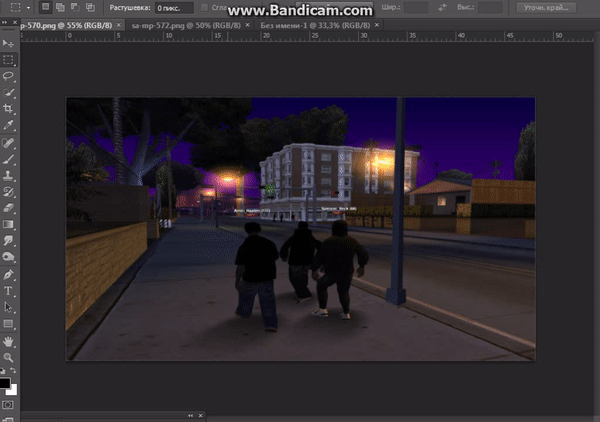The width and height of the screenshot is (600, 422).
Task: Select the Move tool
Action: pyautogui.click(x=8, y=43)
